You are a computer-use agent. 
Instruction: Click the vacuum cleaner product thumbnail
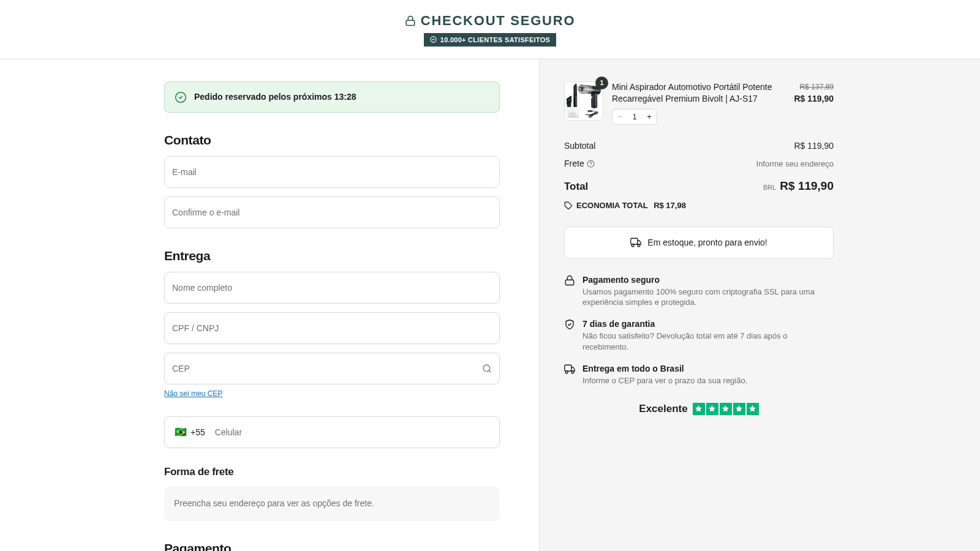pos(584,101)
